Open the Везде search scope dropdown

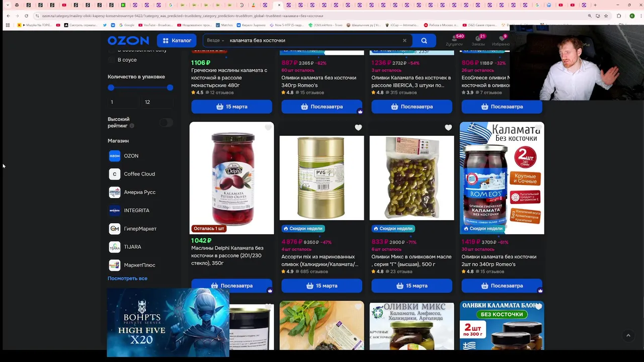(215, 40)
